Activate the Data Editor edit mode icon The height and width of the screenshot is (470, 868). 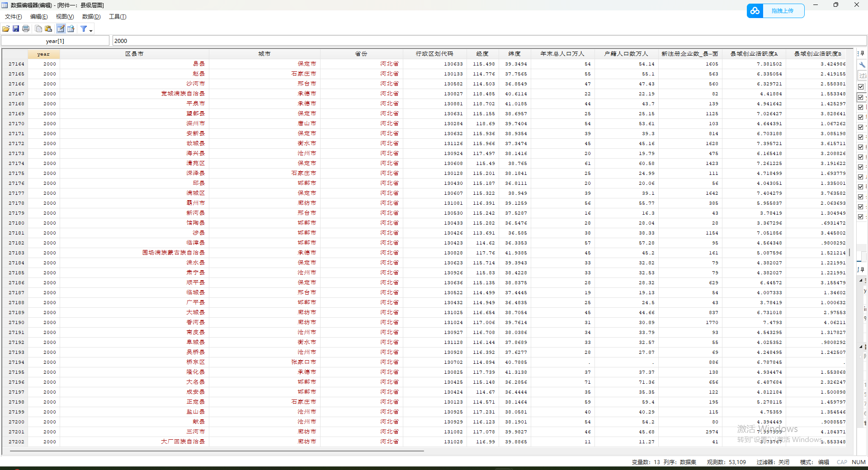(61, 29)
